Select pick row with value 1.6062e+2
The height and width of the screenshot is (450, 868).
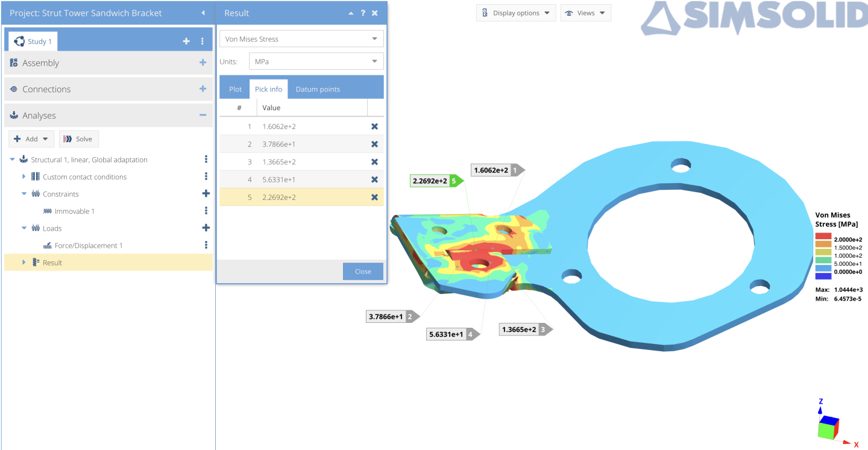pos(301,127)
